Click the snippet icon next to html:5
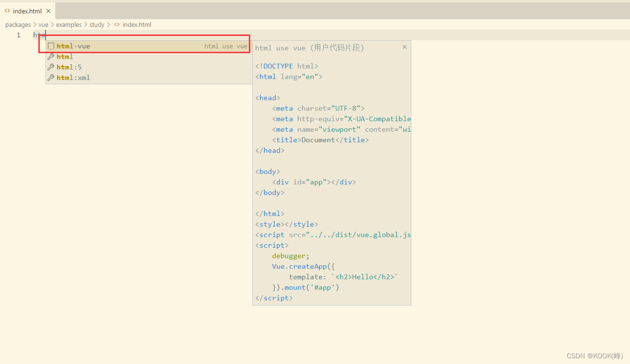 51,67
